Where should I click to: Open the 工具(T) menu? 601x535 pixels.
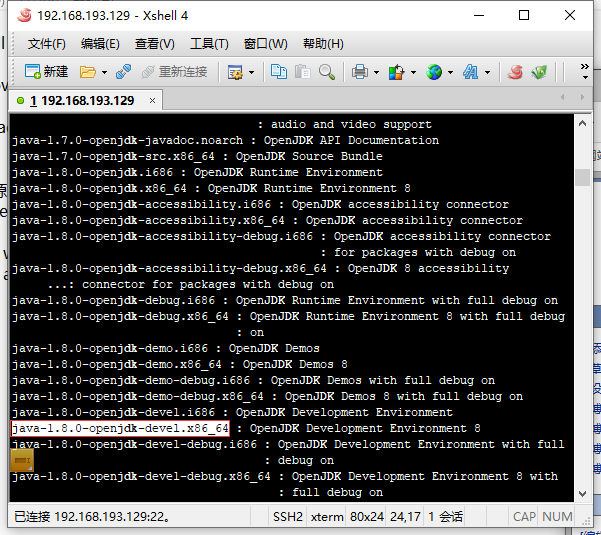coord(209,44)
